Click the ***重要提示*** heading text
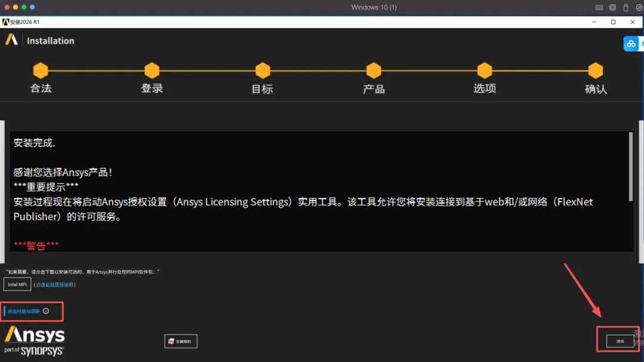The height and width of the screenshot is (362, 644). click(46, 187)
